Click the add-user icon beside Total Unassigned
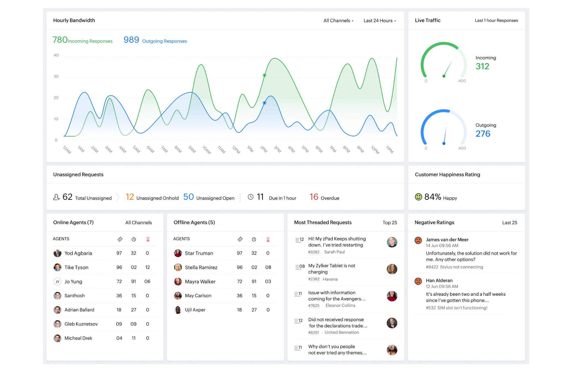This screenshot has height=372, width=588. coord(57,197)
